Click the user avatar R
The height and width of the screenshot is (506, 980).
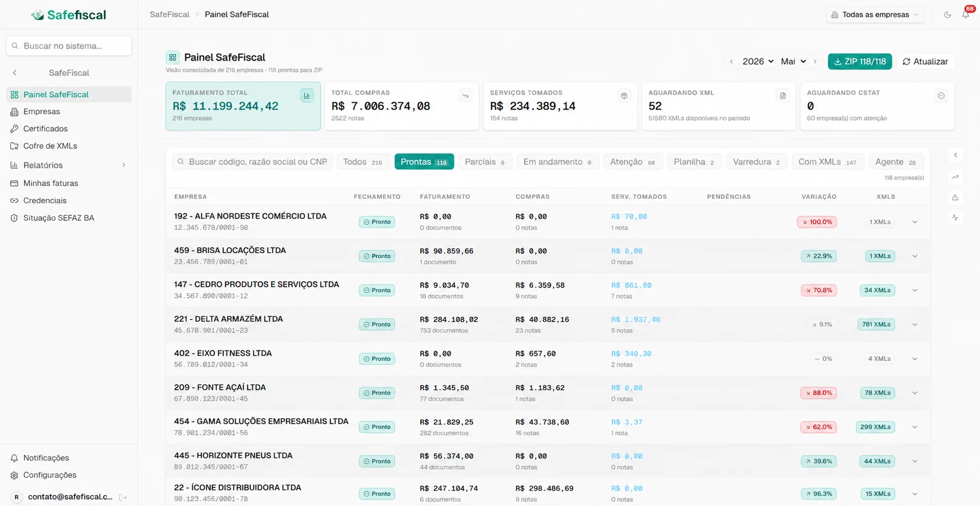16,497
